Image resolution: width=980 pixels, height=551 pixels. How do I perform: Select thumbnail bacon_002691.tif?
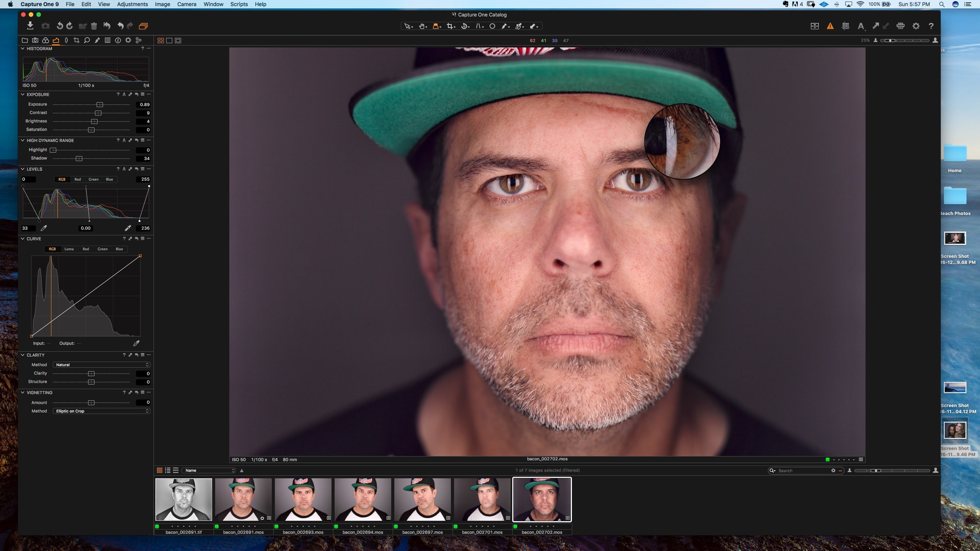(x=183, y=499)
